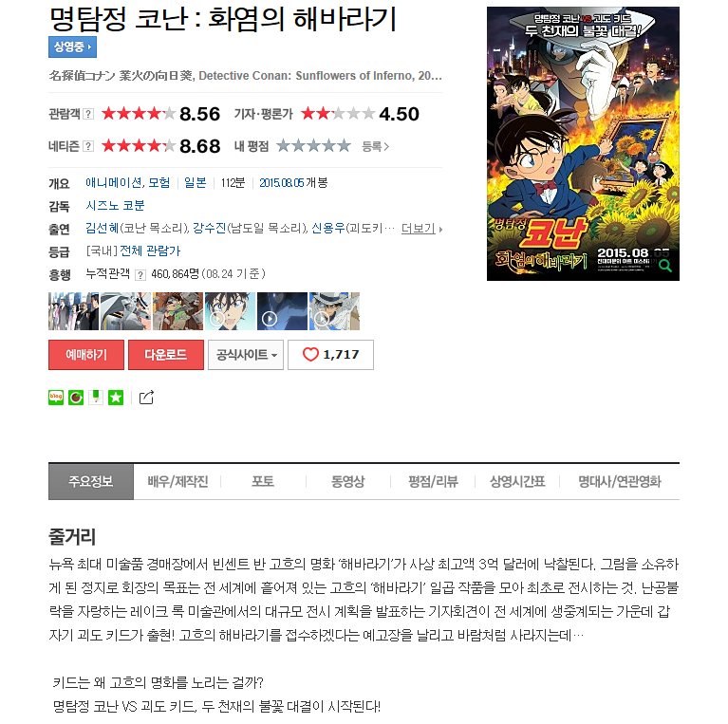Expand cast list with 더보기
This screenshot has height=724, width=728.
[x=421, y=229]
